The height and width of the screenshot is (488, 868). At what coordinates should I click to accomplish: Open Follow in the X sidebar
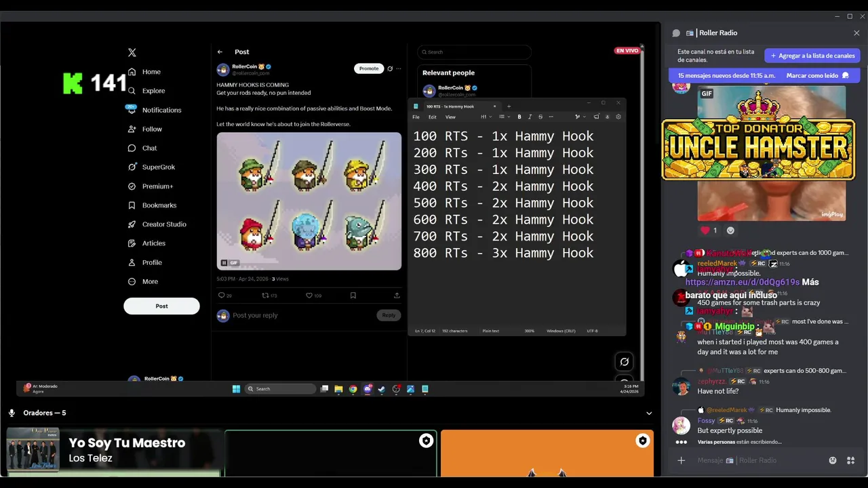(x=145, y=129)
